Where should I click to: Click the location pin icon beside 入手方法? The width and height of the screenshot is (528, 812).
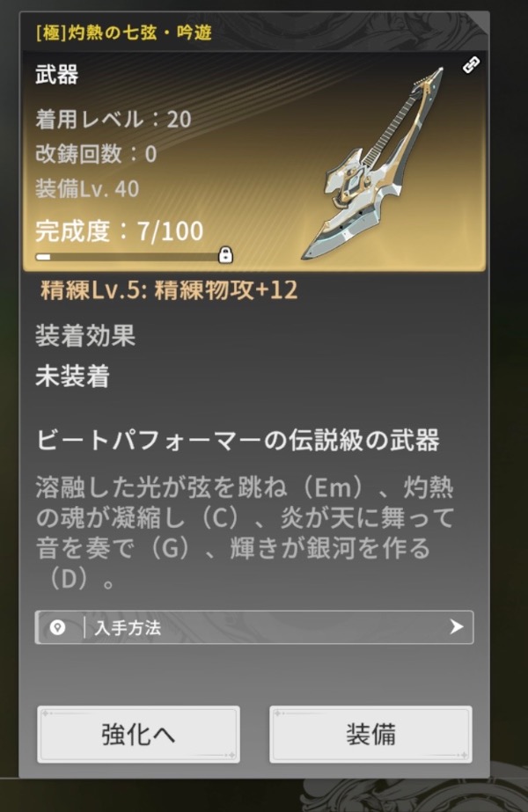[57, 627]
